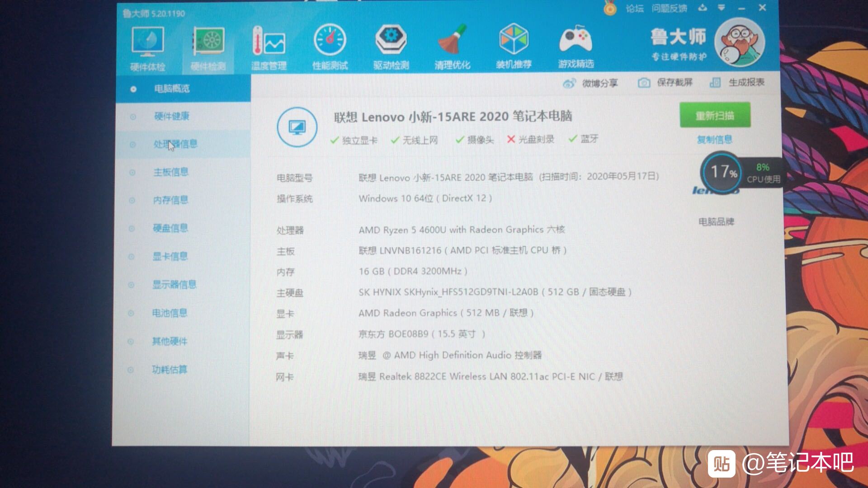868x488 pixels.
Task: Open 问题反馈 feedback link
Action: pyautogui.click(x=669, y=9)
